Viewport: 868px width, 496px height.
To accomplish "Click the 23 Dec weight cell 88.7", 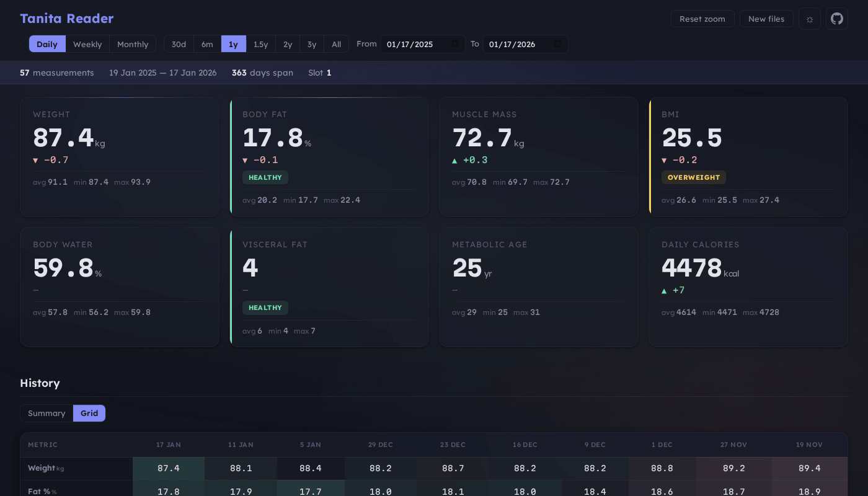I will tap(453, 468).
